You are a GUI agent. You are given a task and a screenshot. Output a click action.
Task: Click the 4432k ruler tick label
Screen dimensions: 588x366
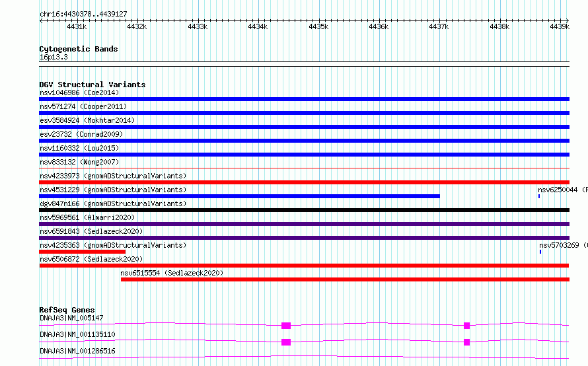point(137,26)
